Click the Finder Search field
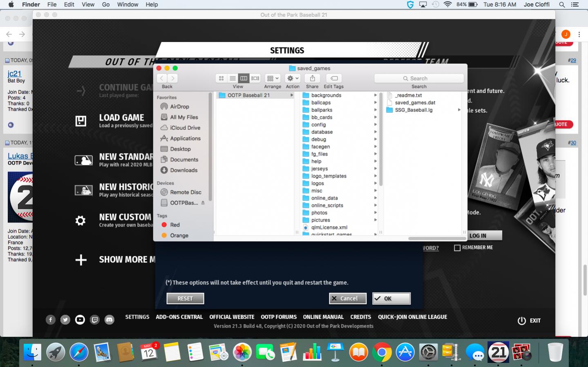The width and height of the screenshot is (588, 367). coord(419,78)
